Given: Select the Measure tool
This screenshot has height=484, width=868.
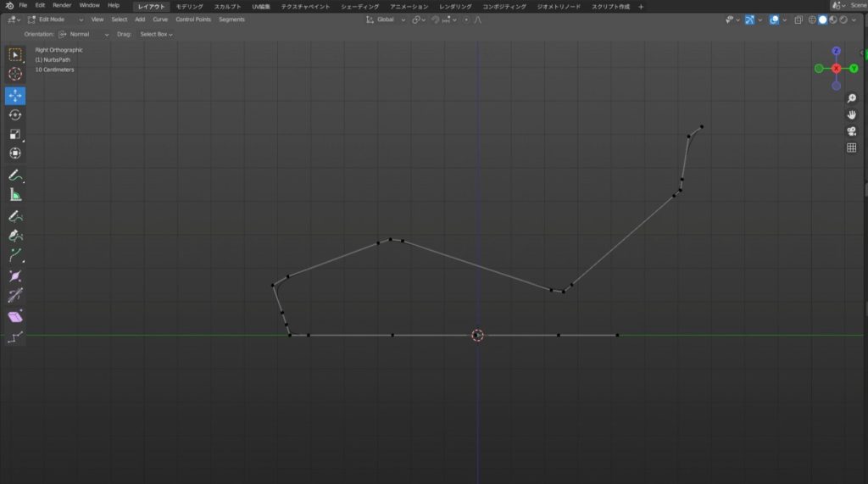Looking at the screenshot, I should pyautogui.click(x=15, y=194).
